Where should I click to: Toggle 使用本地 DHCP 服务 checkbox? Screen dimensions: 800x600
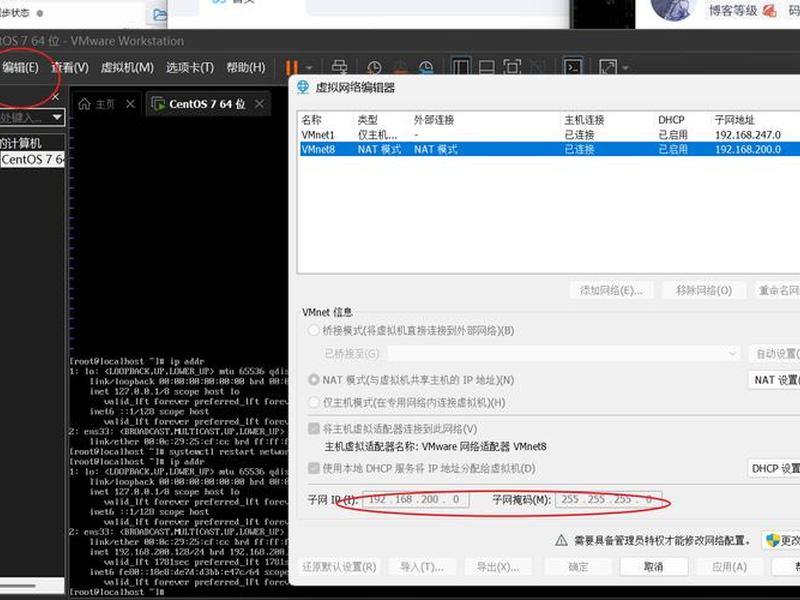(314, 468)
